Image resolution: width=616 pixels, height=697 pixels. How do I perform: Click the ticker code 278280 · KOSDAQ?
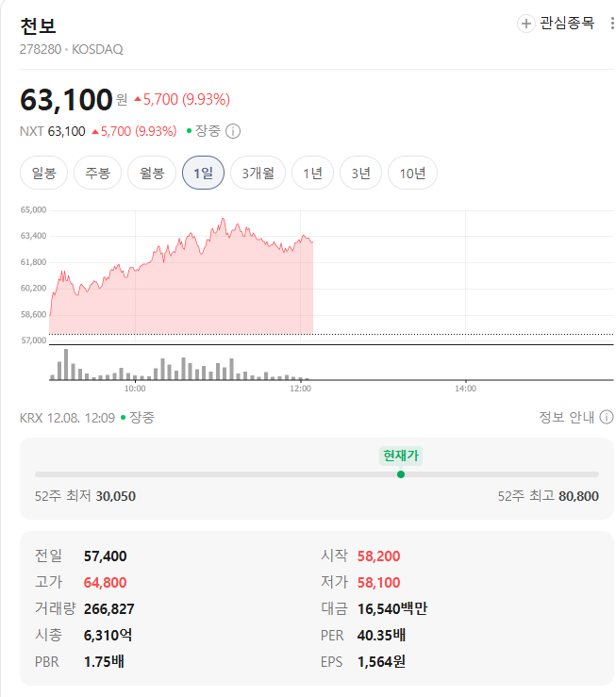(x=71, y=49)
